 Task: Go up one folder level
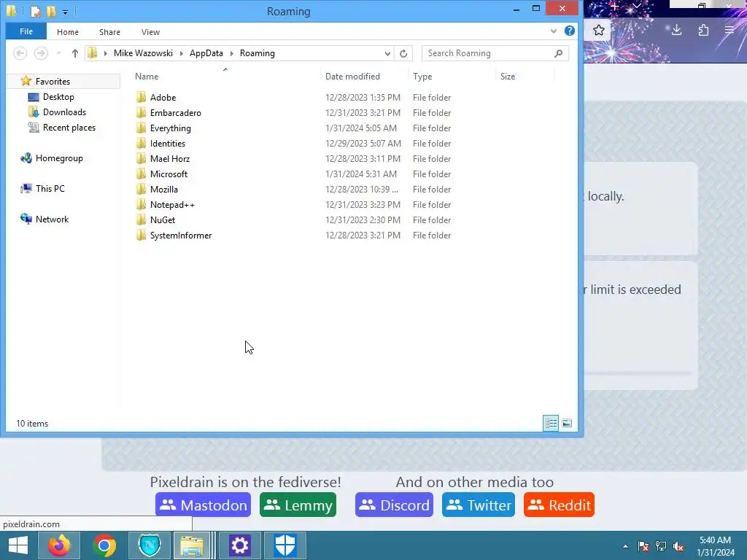(75, 53)
